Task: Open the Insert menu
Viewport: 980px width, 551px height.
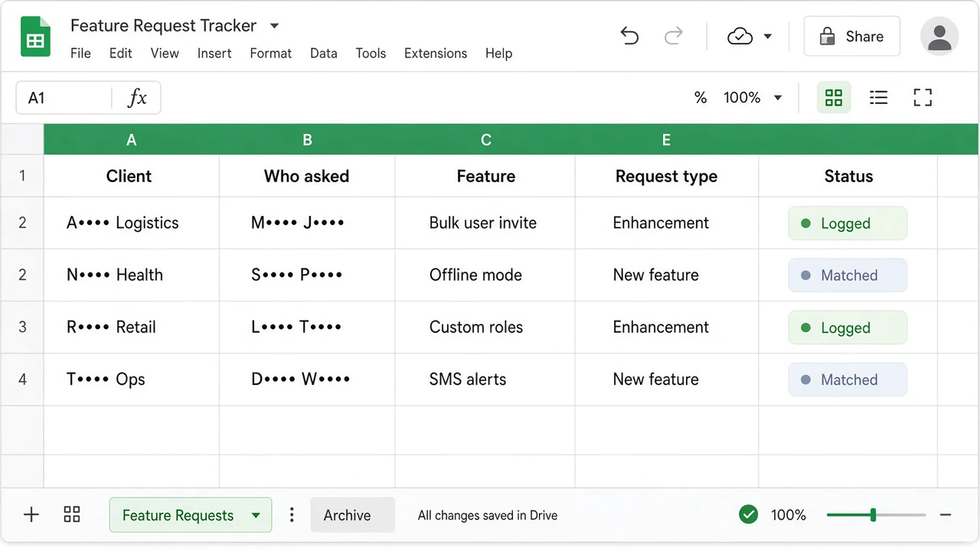Action: pyautogui.click(x=214, y=54)
